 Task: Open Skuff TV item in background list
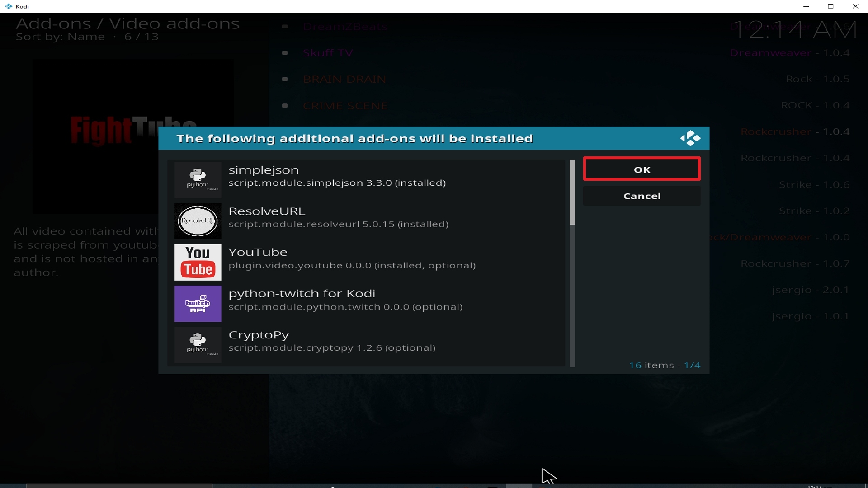[x=328, y=53]
